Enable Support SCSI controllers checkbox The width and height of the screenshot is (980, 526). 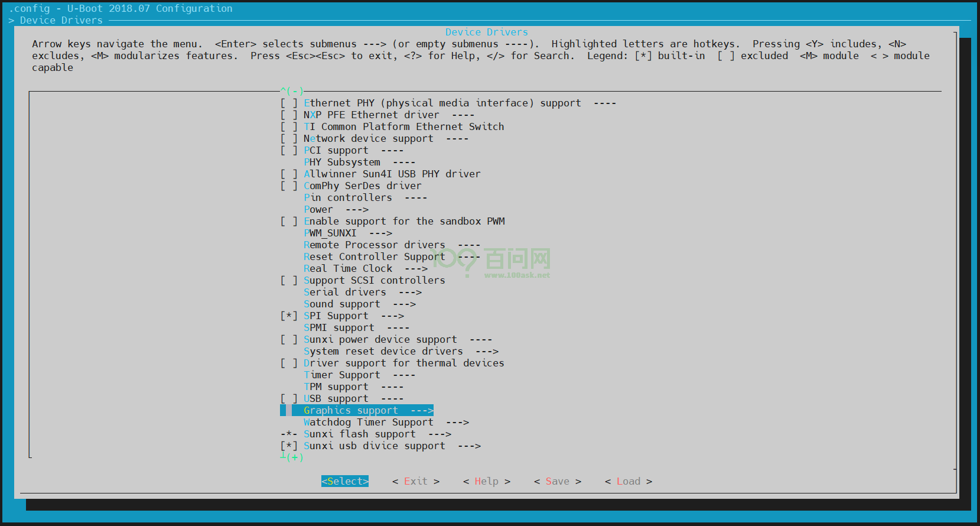[x=289, y=281]
